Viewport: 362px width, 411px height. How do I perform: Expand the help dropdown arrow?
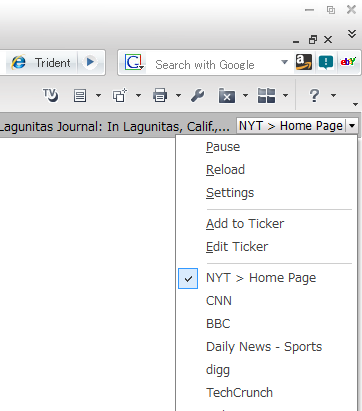(x=333, y=96)
